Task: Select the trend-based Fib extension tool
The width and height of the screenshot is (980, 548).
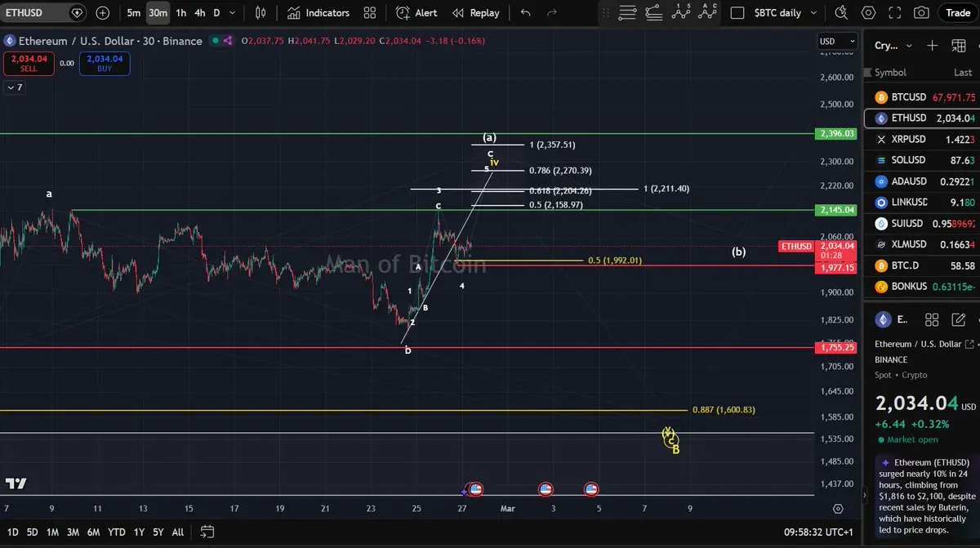Action: (653, 12)
